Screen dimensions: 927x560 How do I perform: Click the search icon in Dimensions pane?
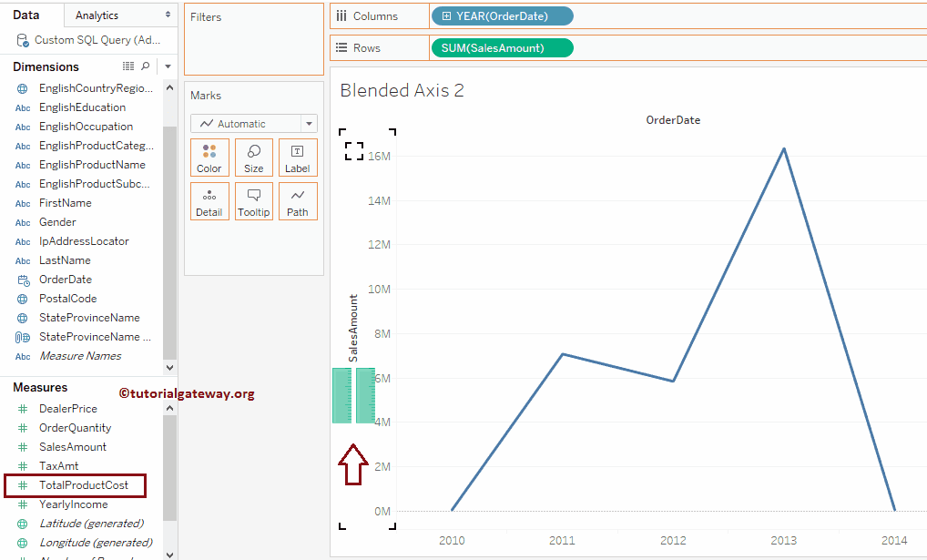pyautogui.click(x=146, y=66)
